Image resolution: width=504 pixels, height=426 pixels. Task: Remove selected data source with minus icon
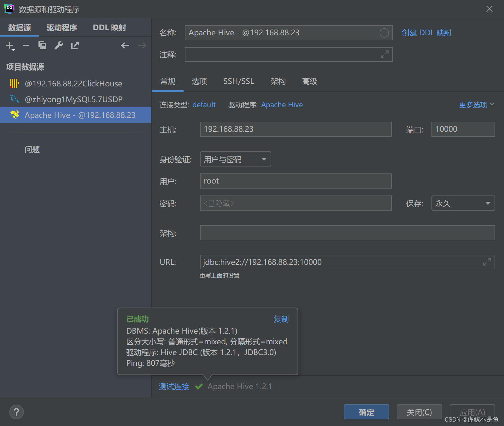26,46
